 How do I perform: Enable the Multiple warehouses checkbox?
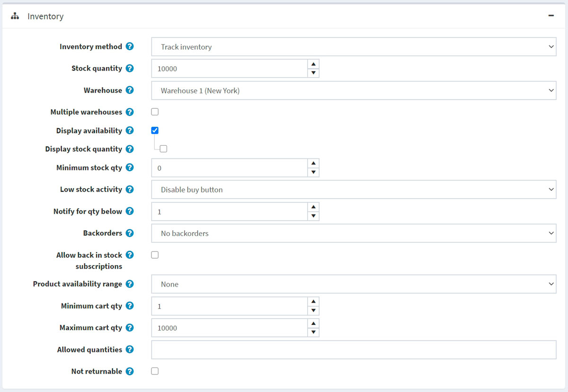pos(155,112)
